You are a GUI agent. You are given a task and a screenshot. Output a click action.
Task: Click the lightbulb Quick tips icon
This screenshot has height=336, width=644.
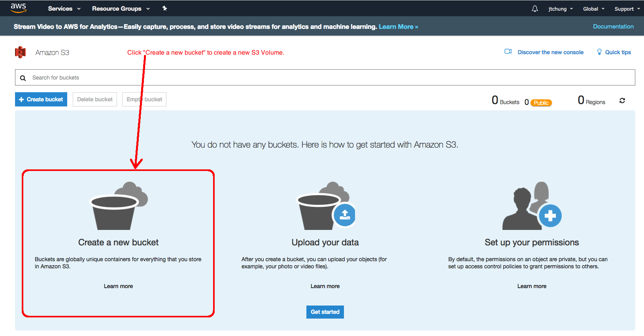tap(599, 52)
